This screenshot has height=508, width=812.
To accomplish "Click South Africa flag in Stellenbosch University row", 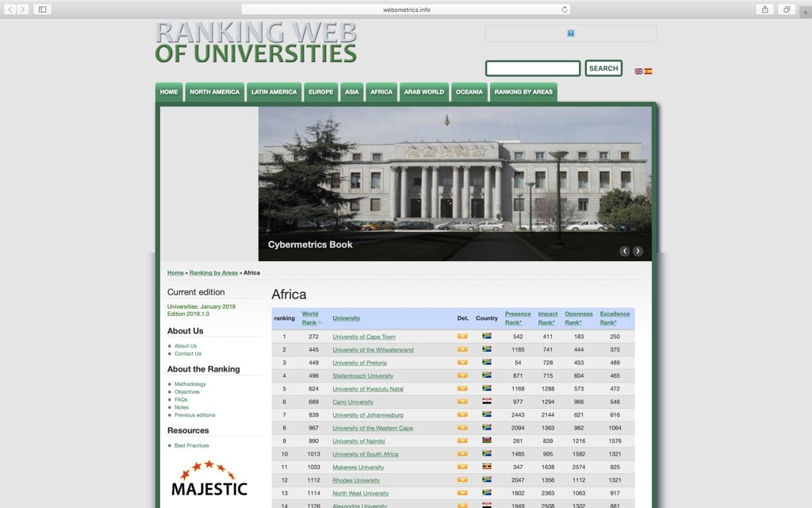I will pyautogui.click(x=487, y=375).
